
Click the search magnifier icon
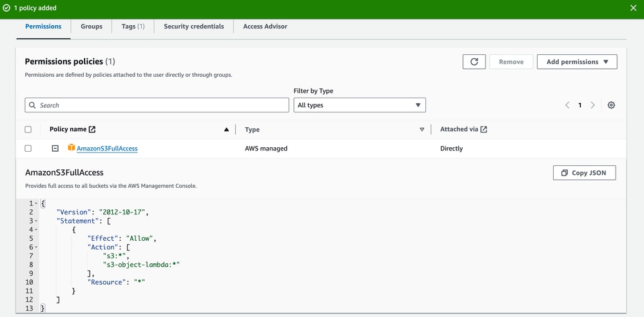(x=32, y=105)
